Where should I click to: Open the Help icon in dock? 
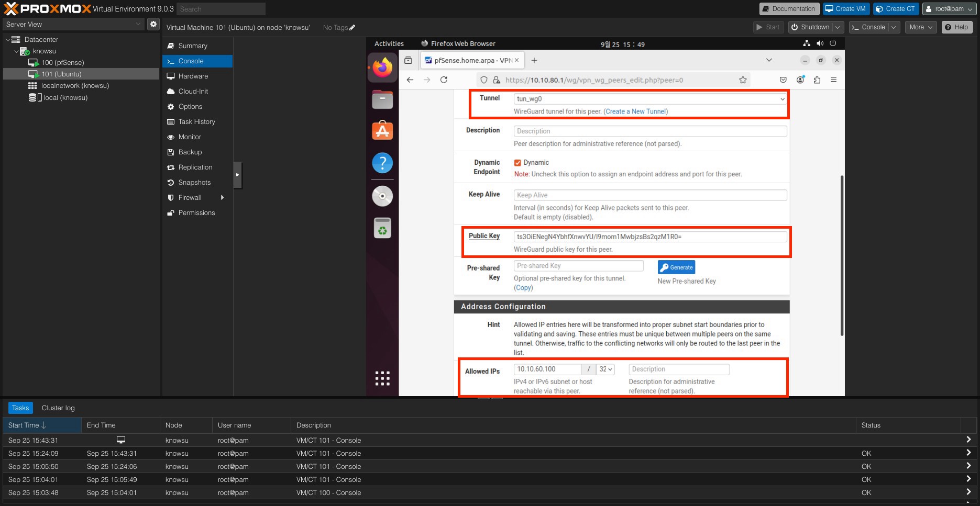(x=382, y=163)
